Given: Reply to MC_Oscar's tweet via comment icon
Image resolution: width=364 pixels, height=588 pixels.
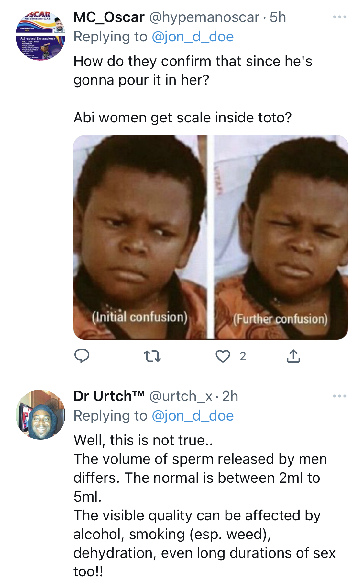Looking at the screenshot, I should [82, 356].
